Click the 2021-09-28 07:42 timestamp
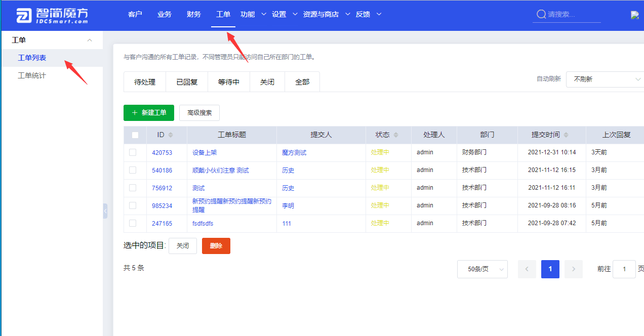Screen dimensions: 644x336 click(x=552, y=223)
